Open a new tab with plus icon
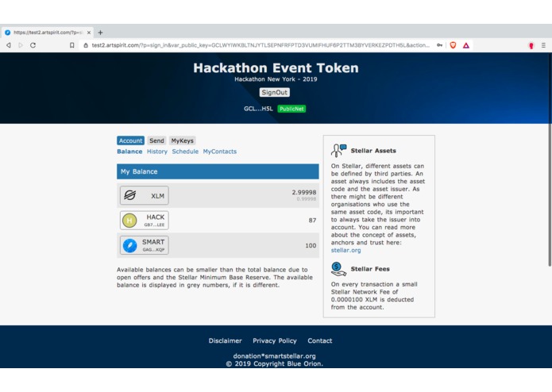 coord(100,33)
